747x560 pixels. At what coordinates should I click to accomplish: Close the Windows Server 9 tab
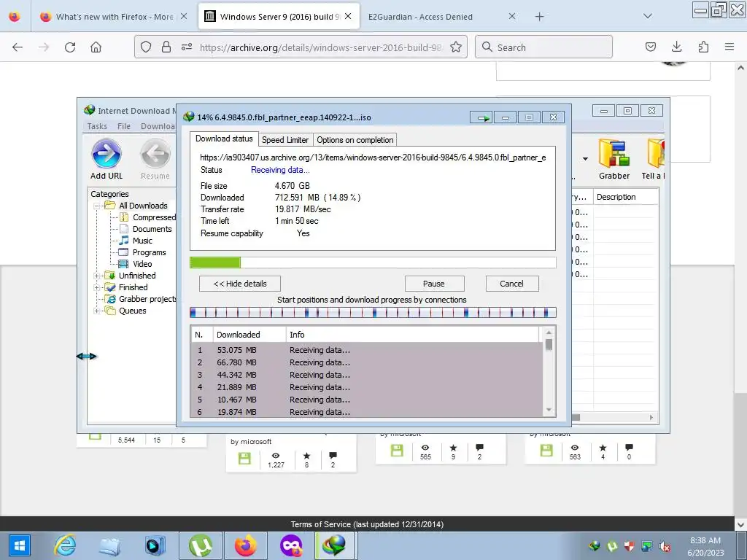[348, 16]
